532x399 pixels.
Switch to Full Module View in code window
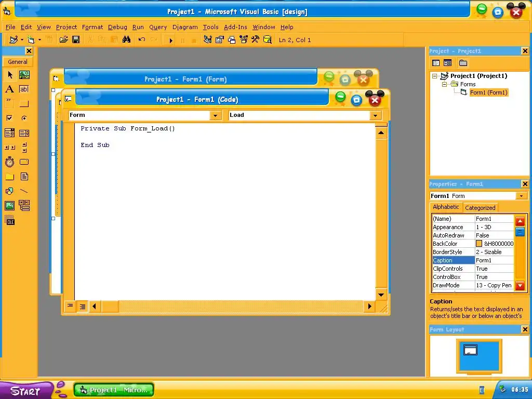point(83,307)
